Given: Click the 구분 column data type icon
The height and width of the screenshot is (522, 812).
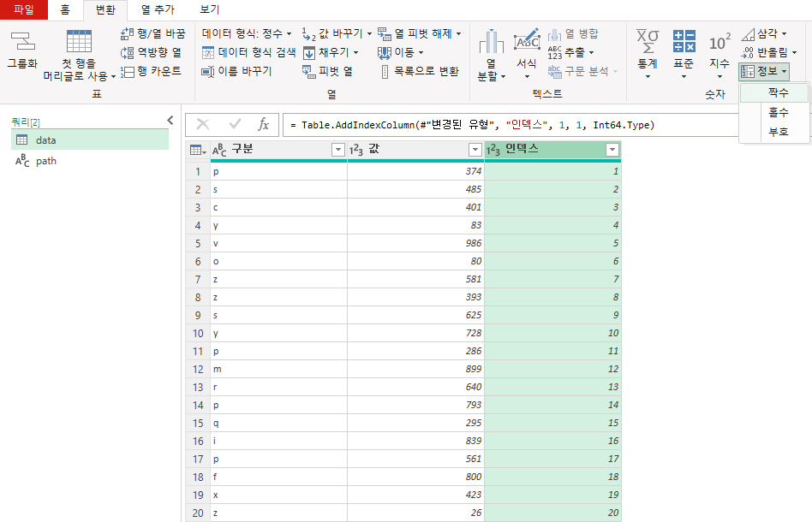Looking at the screenshot, I should click(219, 150).
